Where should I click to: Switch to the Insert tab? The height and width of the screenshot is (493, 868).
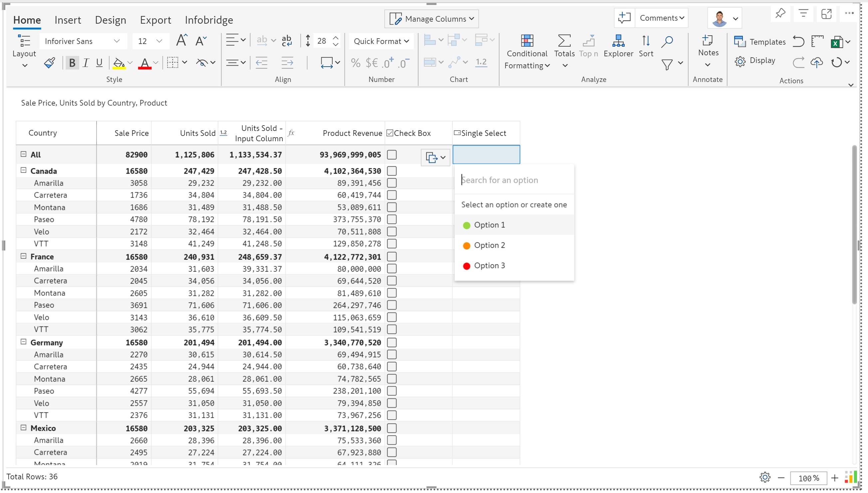point(68,20)
